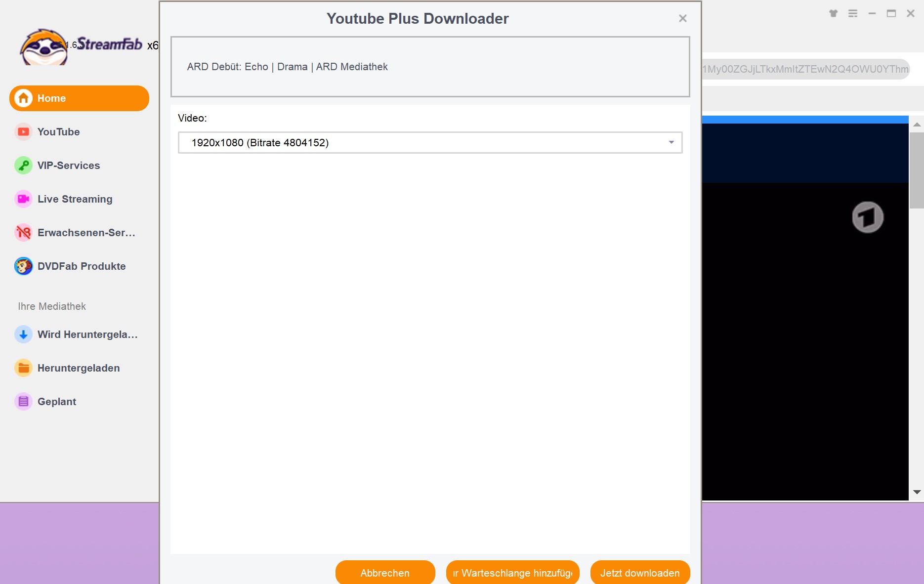Viewport: 924px width, 584px height.
Task: Click the Heruntergeladen folder icon
Action: coord(23,368)
